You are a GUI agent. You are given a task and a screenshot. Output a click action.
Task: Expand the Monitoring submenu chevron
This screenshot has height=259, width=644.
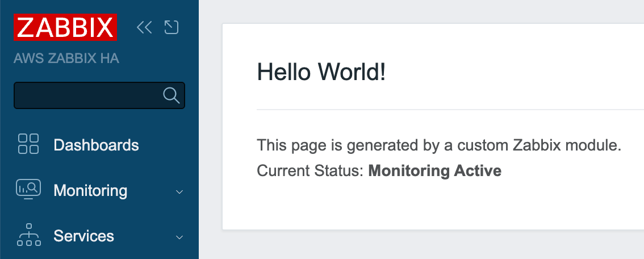point(179,191)
